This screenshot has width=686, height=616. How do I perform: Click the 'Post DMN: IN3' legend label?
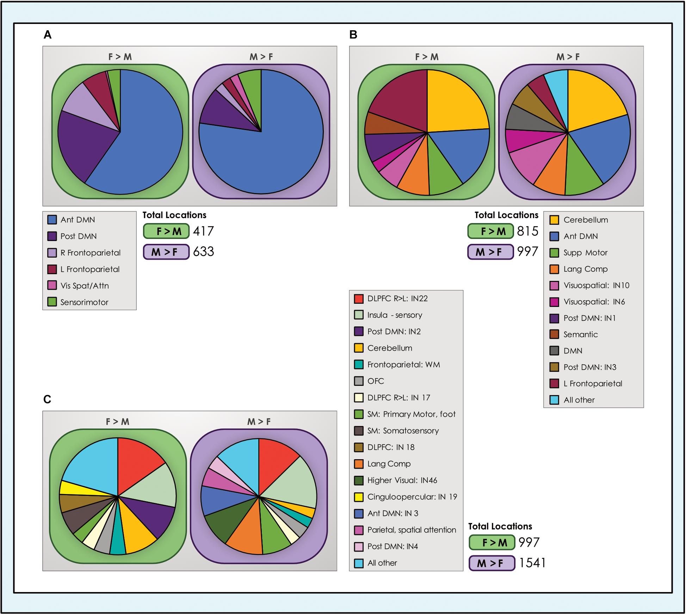click(x=590, y=367)
